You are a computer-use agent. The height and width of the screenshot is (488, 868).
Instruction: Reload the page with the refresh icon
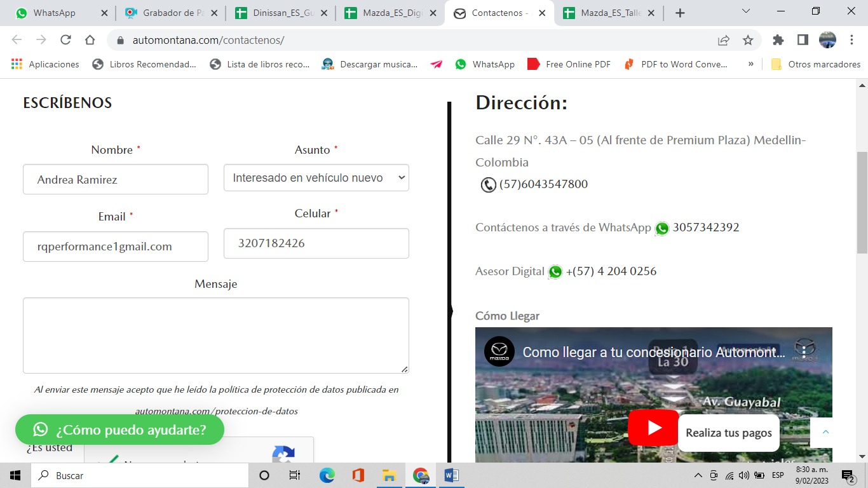[65, 40]
